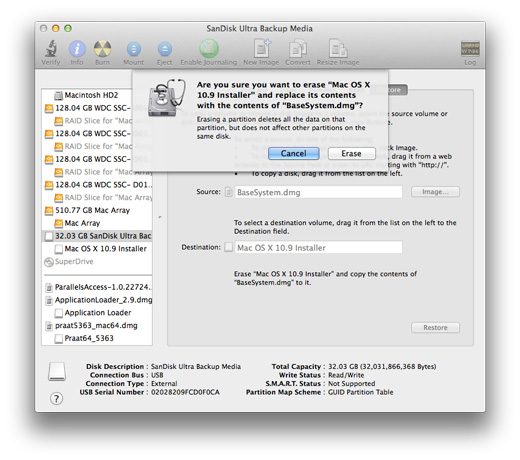This screenshot has width=520, height=460.
Task: Click the Disk Utility stethoscope dialog icon
Action: tap(166, 98)
